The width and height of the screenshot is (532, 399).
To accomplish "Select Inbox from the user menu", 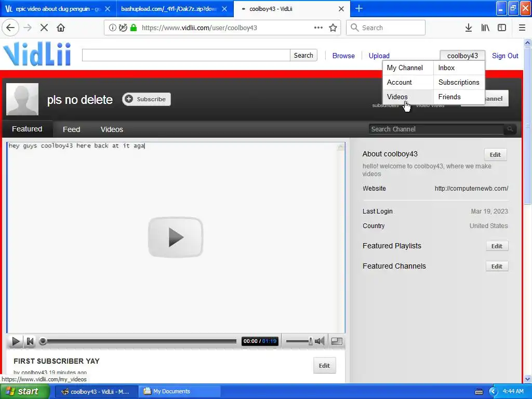I will (459, 68).
